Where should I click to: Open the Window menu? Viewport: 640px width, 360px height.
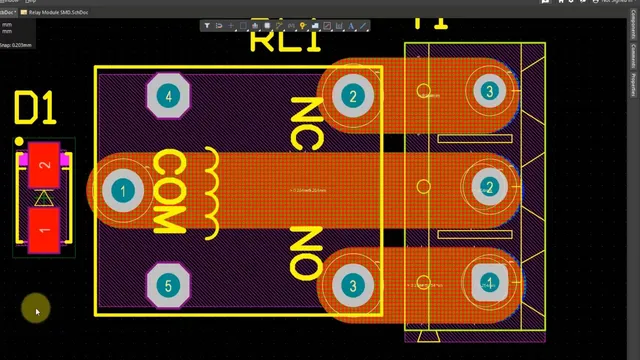click(x=8, y=2)
